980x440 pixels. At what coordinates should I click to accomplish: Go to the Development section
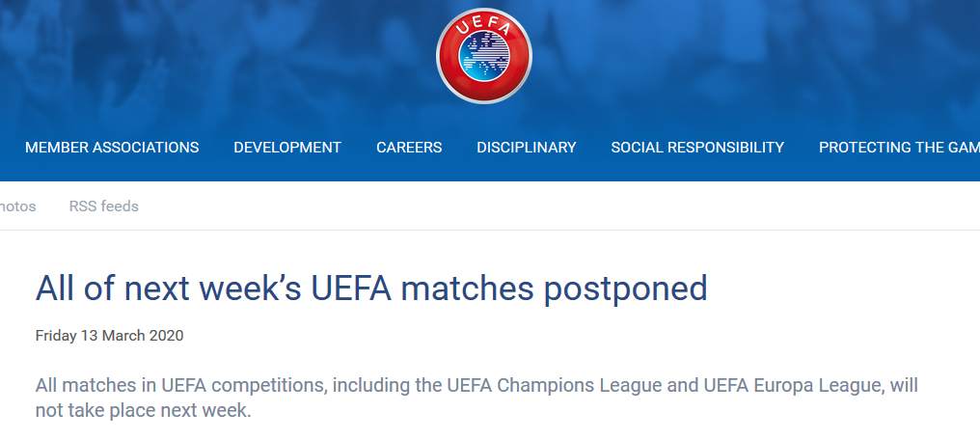[x=287, y=148]
